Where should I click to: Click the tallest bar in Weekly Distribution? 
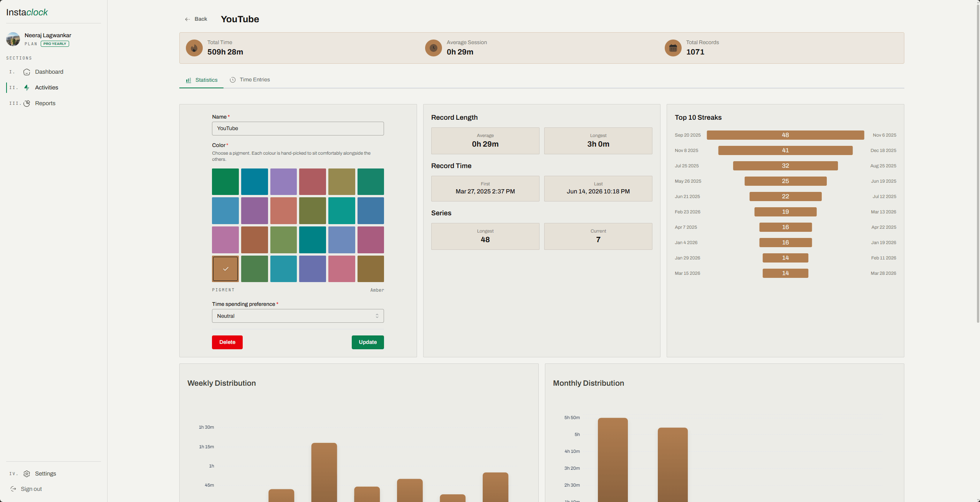[x=324, y=472]
